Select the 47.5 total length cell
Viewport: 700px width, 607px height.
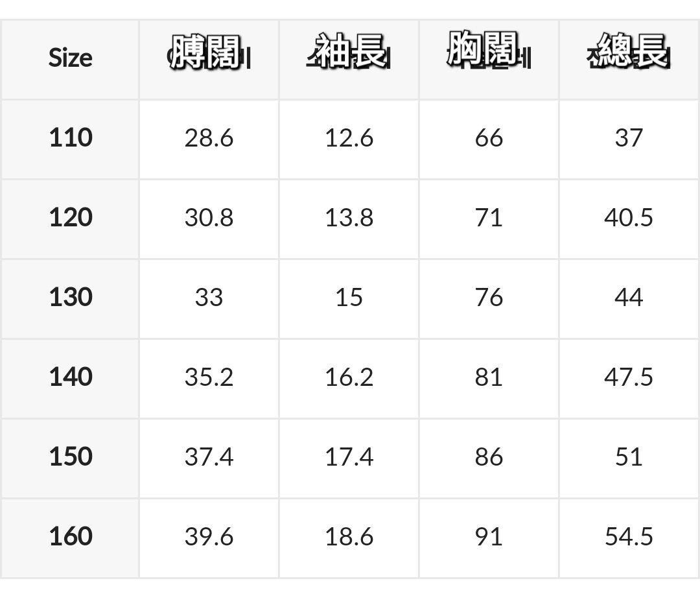click(x=629, y=377)
